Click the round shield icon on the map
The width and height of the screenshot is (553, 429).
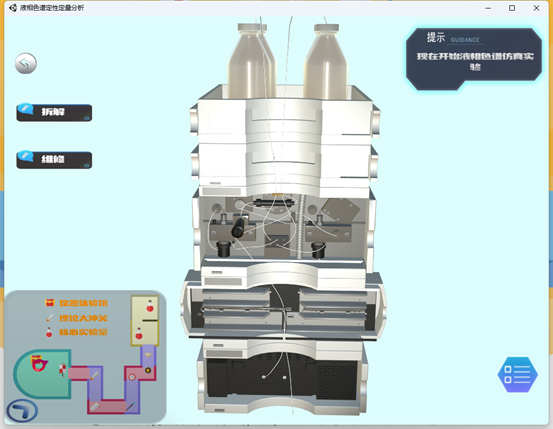148,370
